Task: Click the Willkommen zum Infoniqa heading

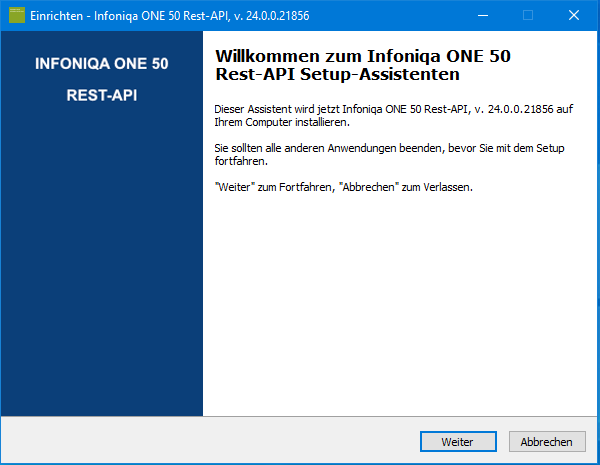Action: coord(363,65)
